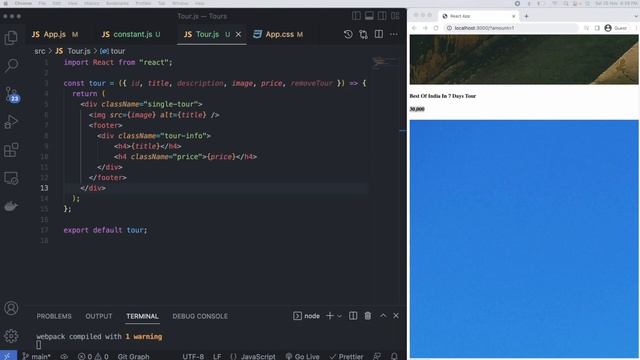Switch to constant.js editor tab
Image resolution: width=640 pixels, height=360 pixels.
click(x=131, y=34)
